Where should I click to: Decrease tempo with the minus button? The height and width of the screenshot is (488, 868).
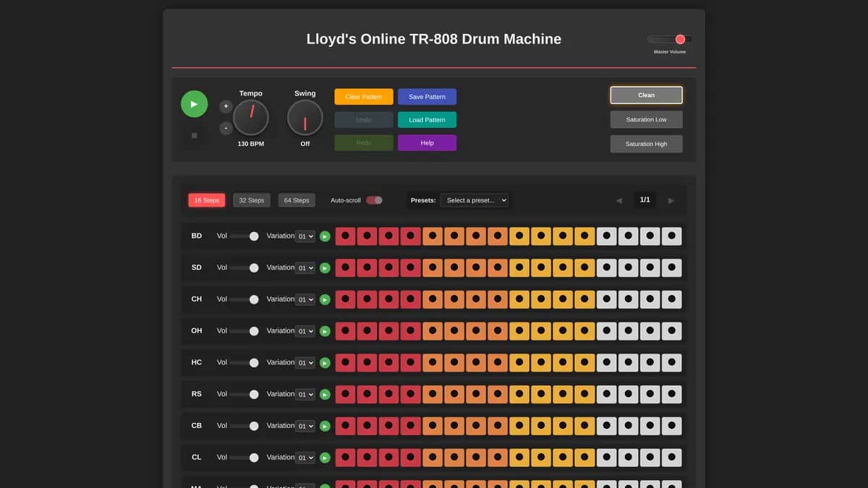226,128
